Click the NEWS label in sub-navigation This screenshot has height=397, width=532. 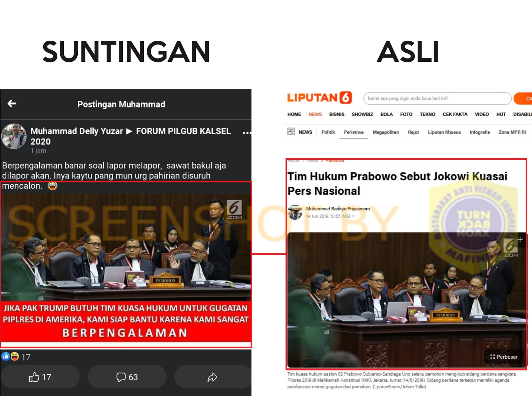pos(305,132)
